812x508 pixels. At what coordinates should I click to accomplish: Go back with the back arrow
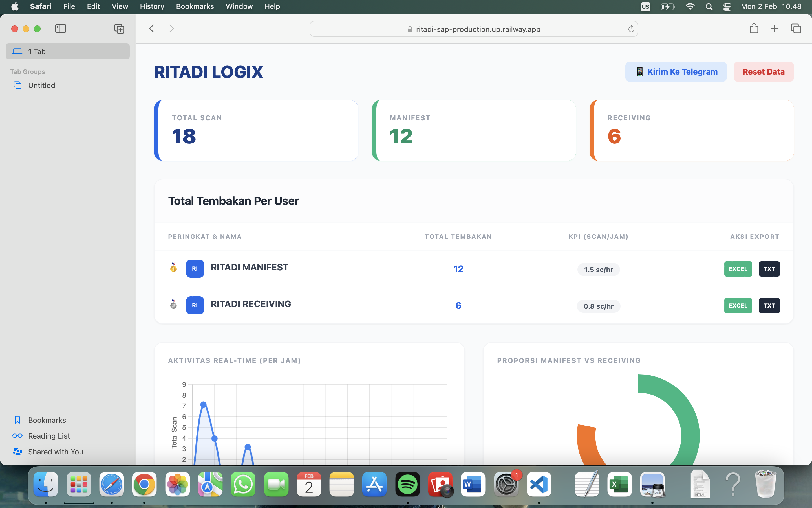(152, 29)
